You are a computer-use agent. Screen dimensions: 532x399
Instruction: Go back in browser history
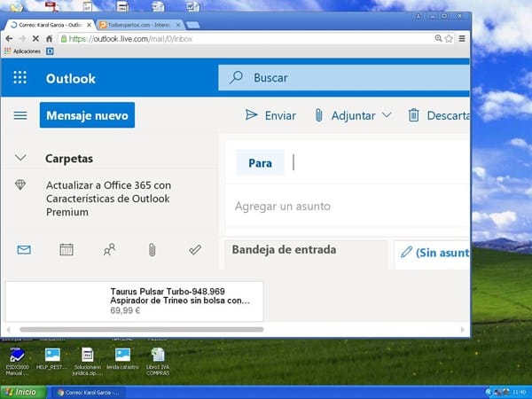point(9,39)
